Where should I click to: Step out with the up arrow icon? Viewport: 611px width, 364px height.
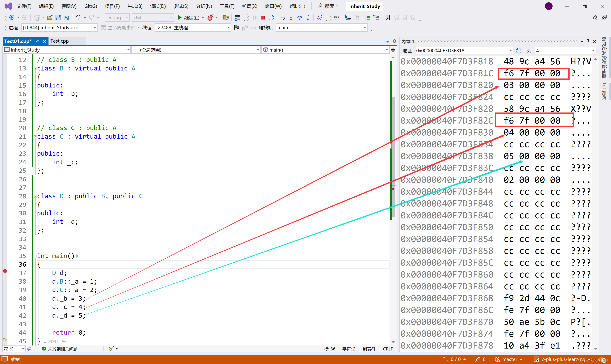click(308, 18)
